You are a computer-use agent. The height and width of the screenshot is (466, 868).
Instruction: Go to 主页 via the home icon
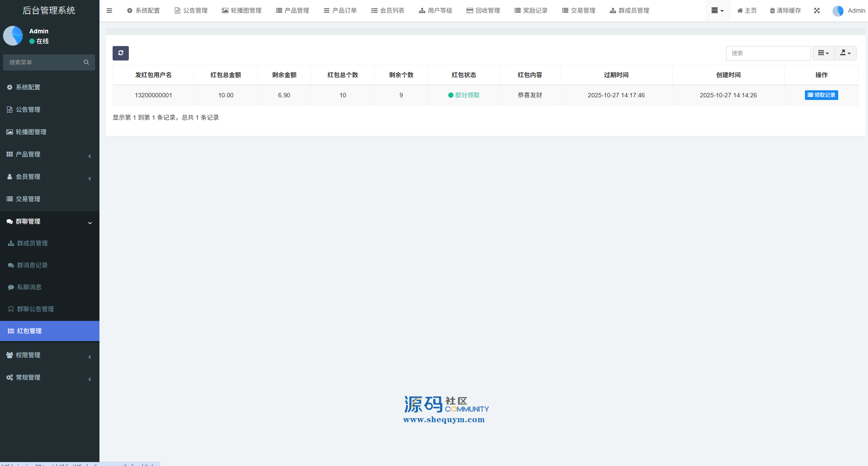pyautogui.click(x=740, y=11)
